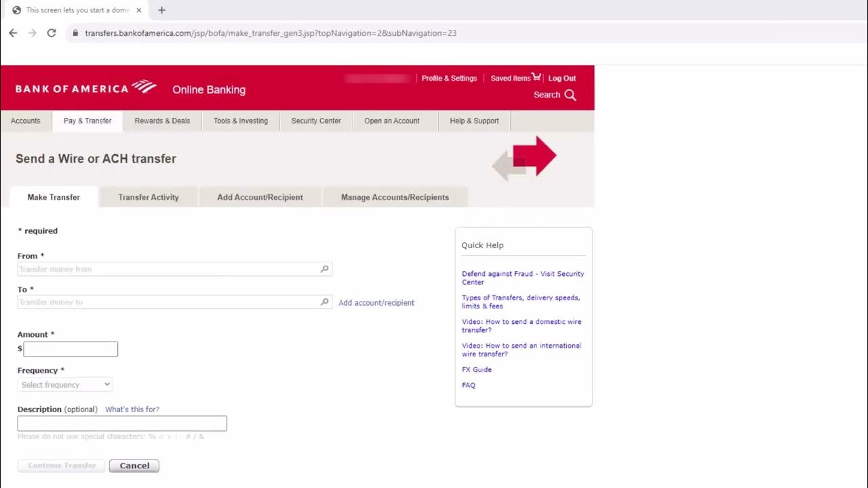Click the Online Banking header text
Image resolution: width=868 pixels, height=488 pixels.
(209, 90)
